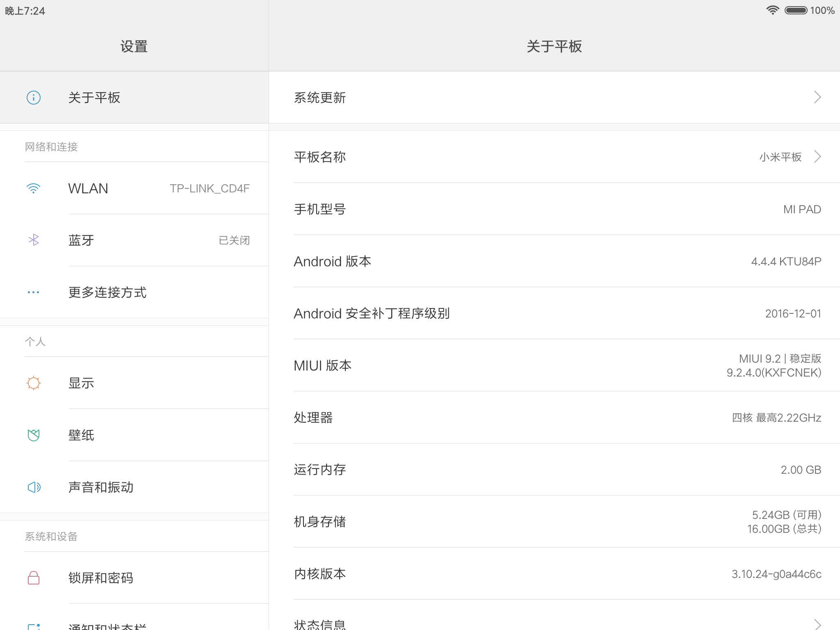Open WLAN settings

point(135,188)
